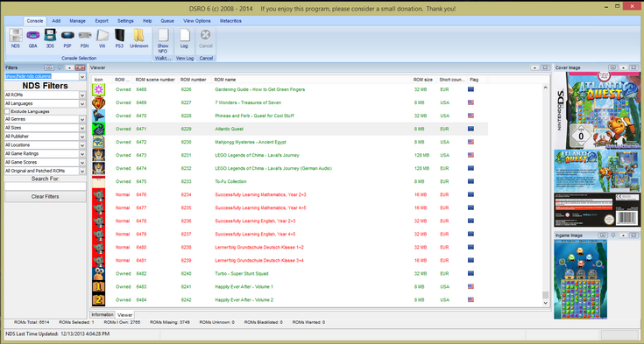Select Lernerfolg Grundschule Deutsch Klasse 1+2 row

coord(289,247)
